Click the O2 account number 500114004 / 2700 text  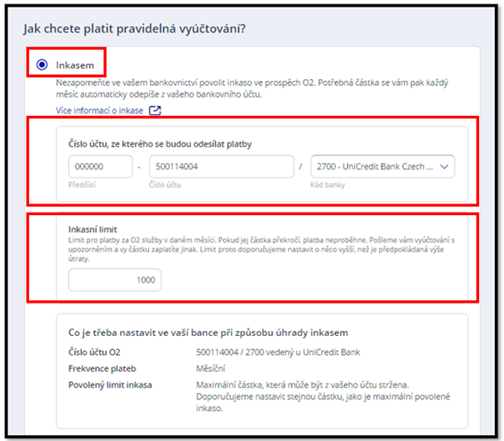(x=277, y=353)
